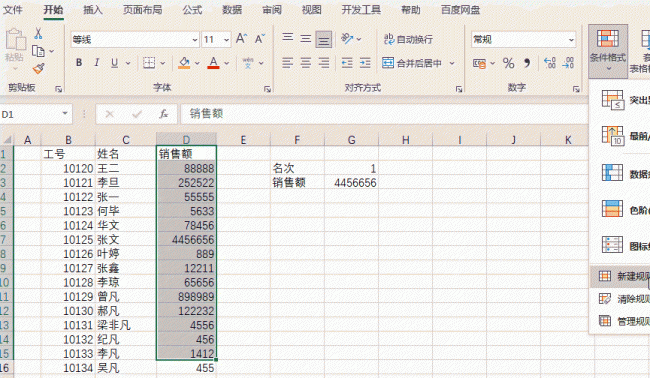
Task: Increase font size icon
Action: [241, 39]
